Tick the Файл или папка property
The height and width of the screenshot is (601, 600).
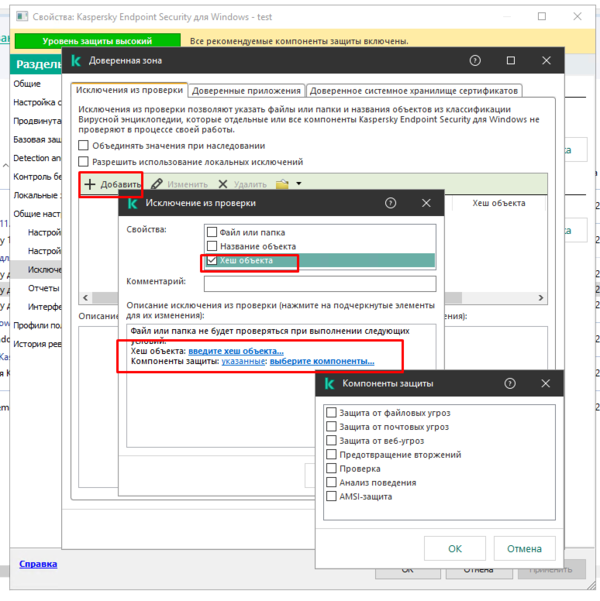click(212, 233)
